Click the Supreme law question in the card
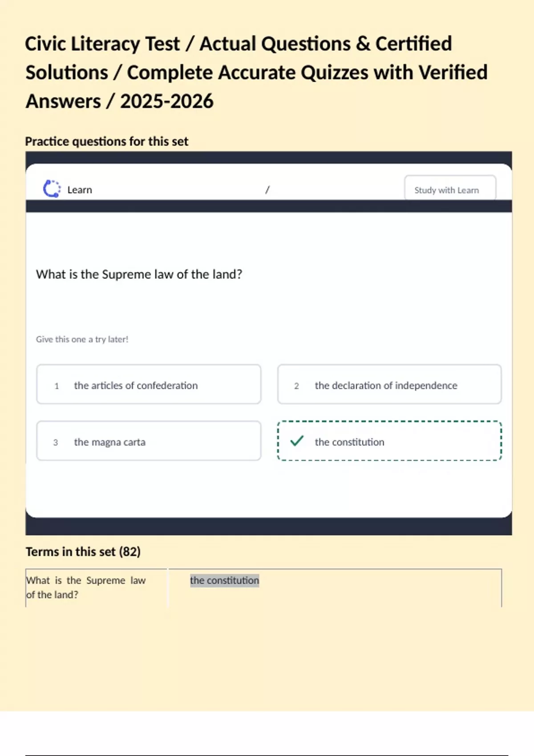The width and height of the screenshot is (534, 756). (139, 274)
